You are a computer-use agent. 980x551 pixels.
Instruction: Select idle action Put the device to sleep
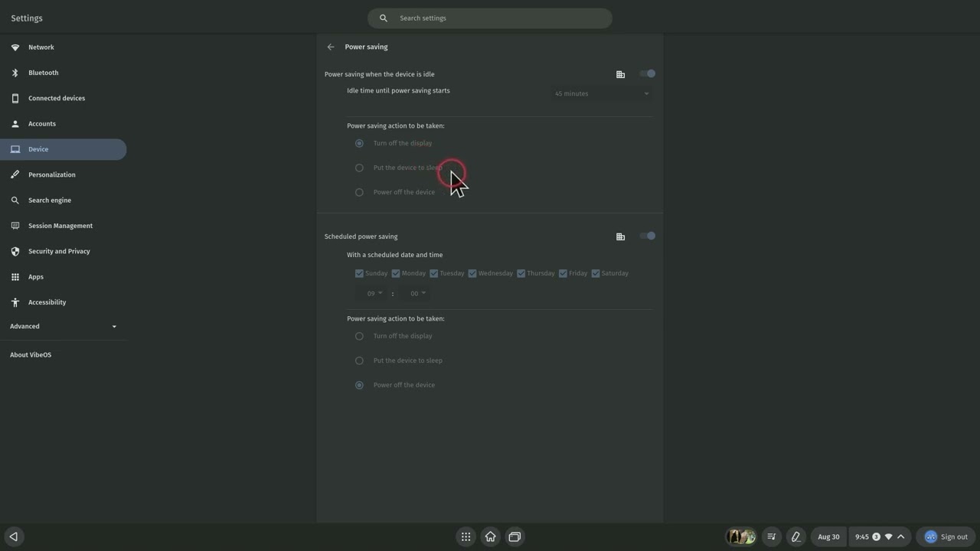(359, 168)
